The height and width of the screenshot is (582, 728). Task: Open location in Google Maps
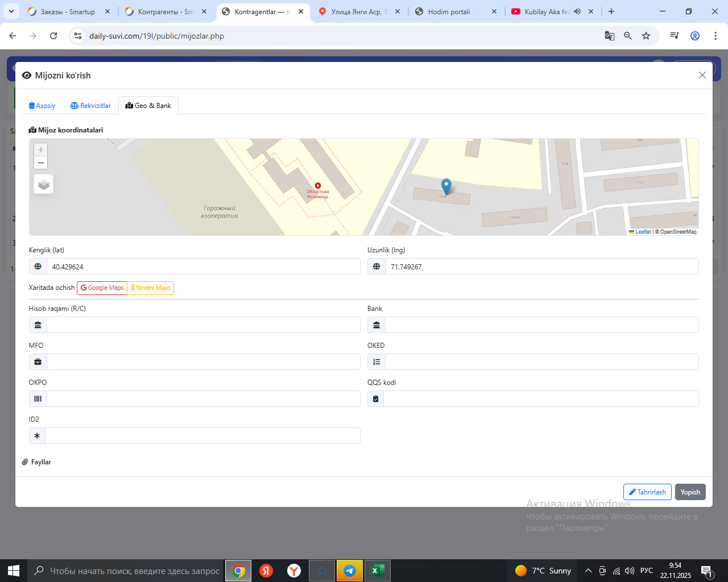pyautogui.click(x=102, y=288)
